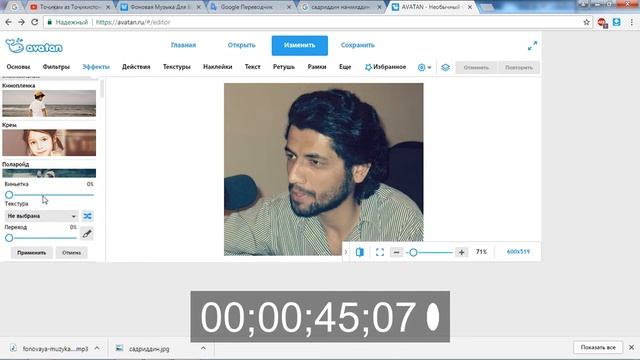Select the Изменить tab
The height and width of the screenshot is (360, 640).
[x=300, y=45]
